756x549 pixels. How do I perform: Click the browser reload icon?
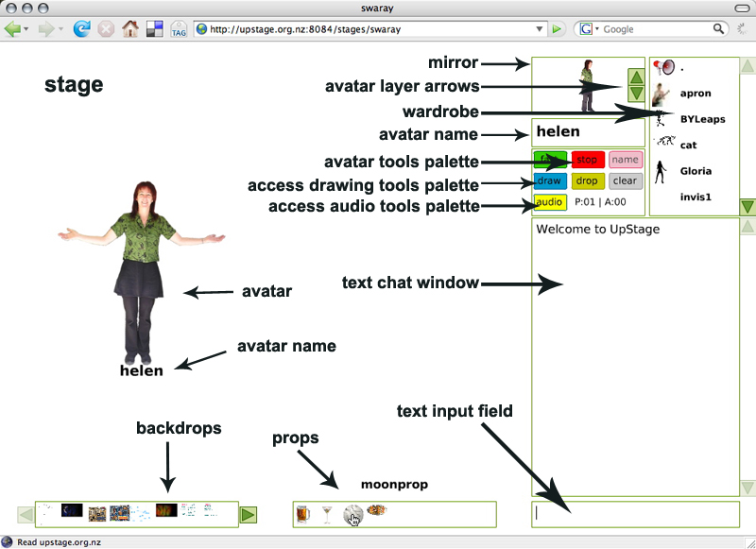pos(81,29)
